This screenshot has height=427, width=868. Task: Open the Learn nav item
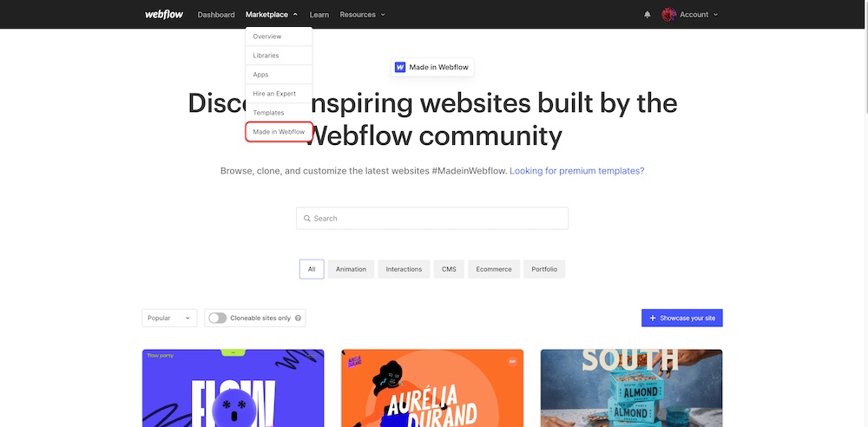[x=319, y=15]
